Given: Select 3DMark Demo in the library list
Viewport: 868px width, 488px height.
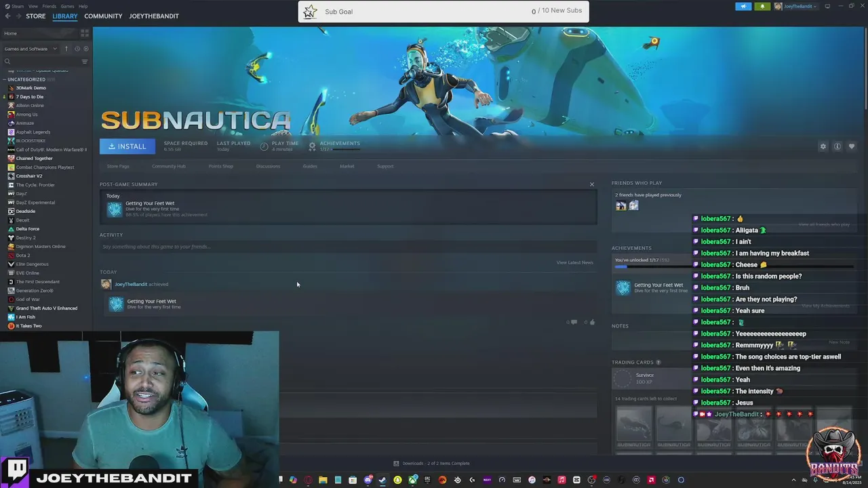Looking at the screenshot, I should point(31,88).
